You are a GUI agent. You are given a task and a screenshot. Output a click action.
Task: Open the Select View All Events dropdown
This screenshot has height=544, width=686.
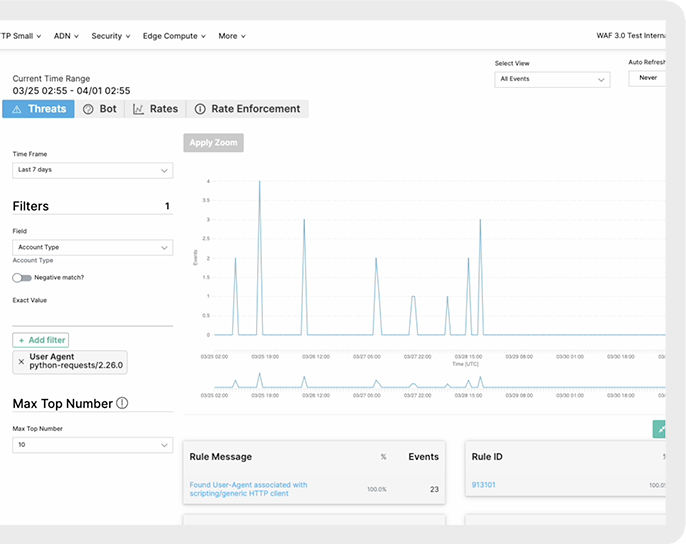point(552,80)
